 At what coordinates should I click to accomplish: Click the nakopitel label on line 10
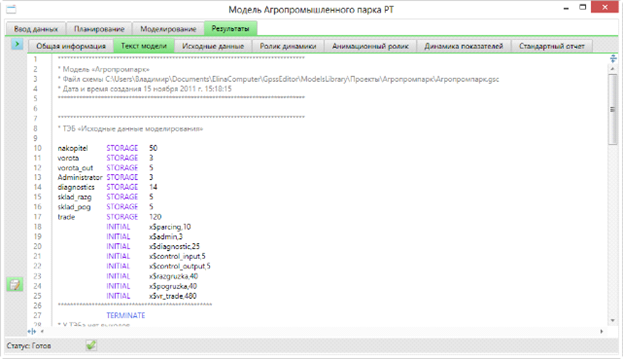pos(72,148)
